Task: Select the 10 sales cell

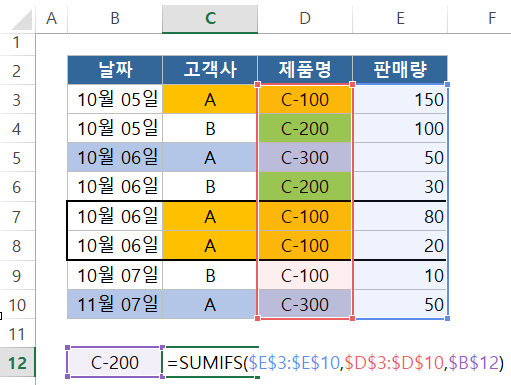Action: (400, 275)
